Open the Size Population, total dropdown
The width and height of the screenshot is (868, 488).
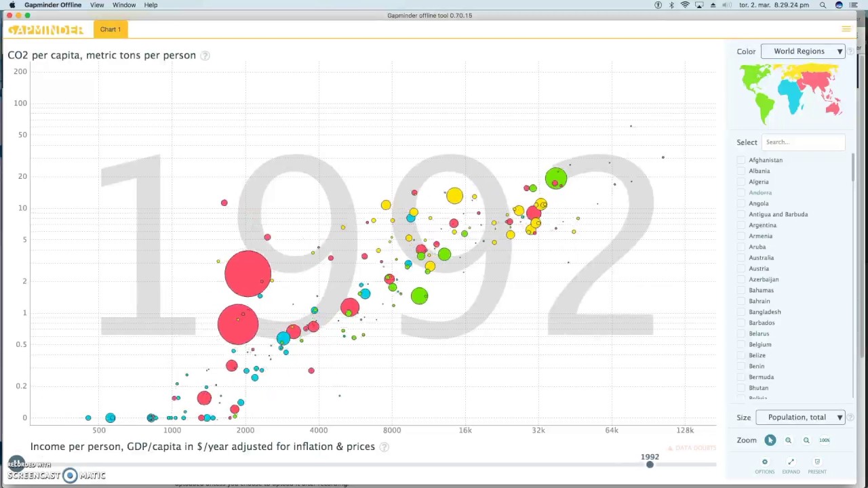point(801,418)
